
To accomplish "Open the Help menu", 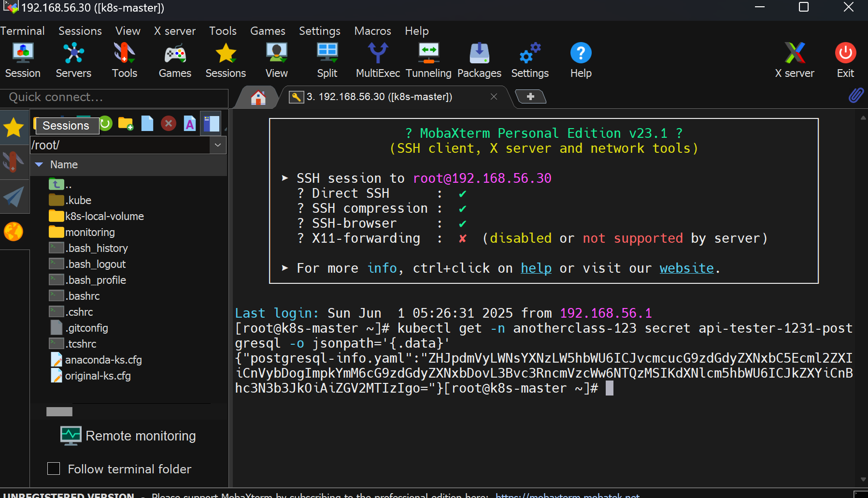I will tap(417, 31).
